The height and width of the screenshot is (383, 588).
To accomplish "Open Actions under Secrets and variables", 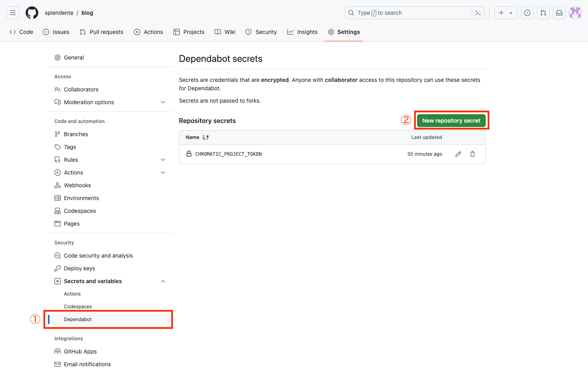I will (72, 294).
